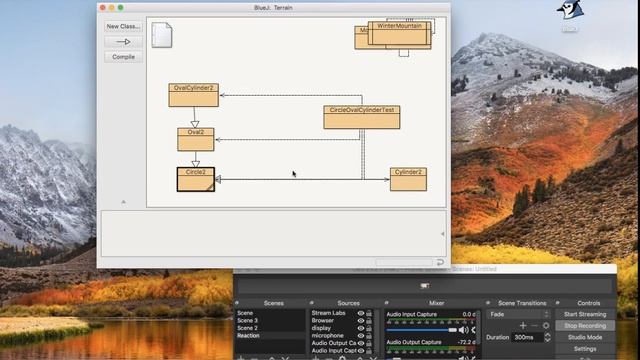
Task: Select the inheritance arrow tool in BlueJ
Action: [123, 42]
